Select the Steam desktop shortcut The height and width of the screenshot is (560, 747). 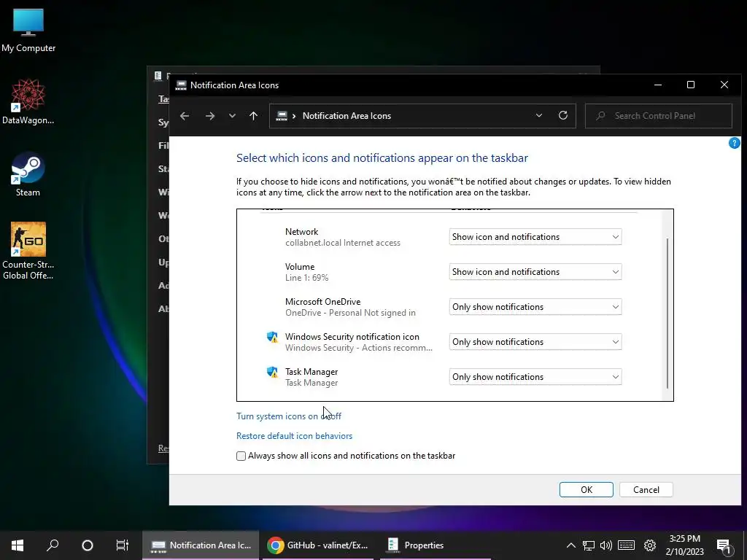click(28, 174)
